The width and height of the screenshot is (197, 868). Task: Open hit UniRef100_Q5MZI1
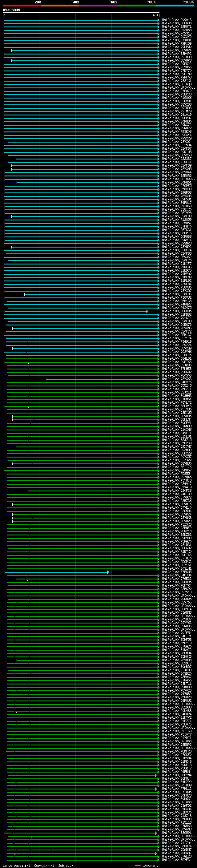[177, 389]
